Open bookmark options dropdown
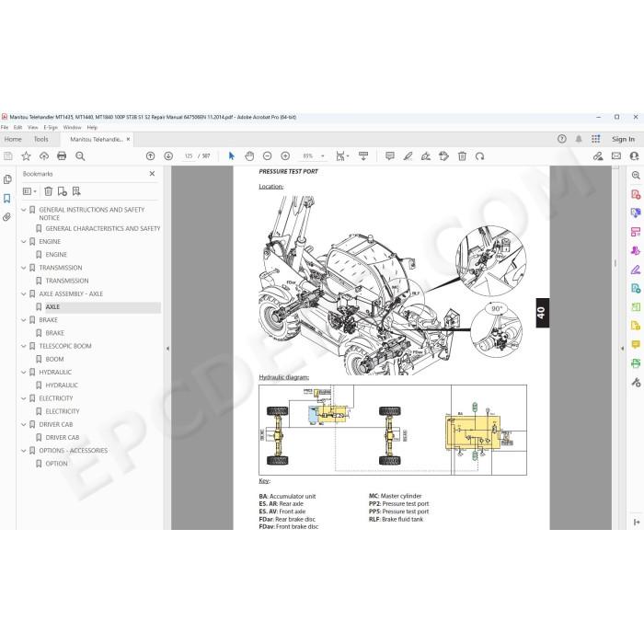This screenshot has width=644, height=644. [x=29, y=191]
